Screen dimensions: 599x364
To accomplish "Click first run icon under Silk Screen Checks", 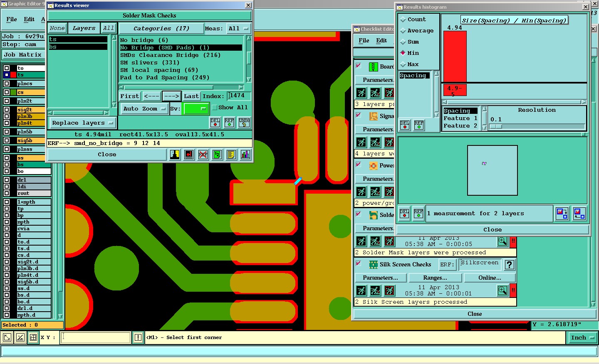I will (x=361, y=290).
